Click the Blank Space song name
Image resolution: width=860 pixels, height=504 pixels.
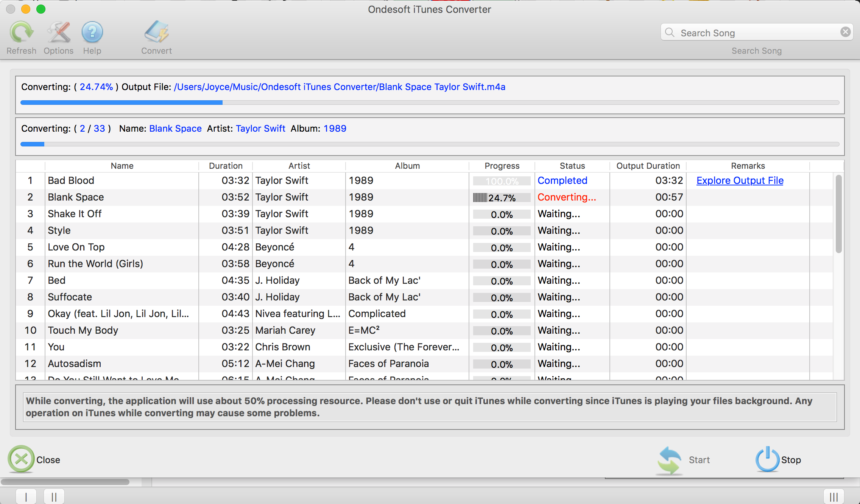point(76,197)
